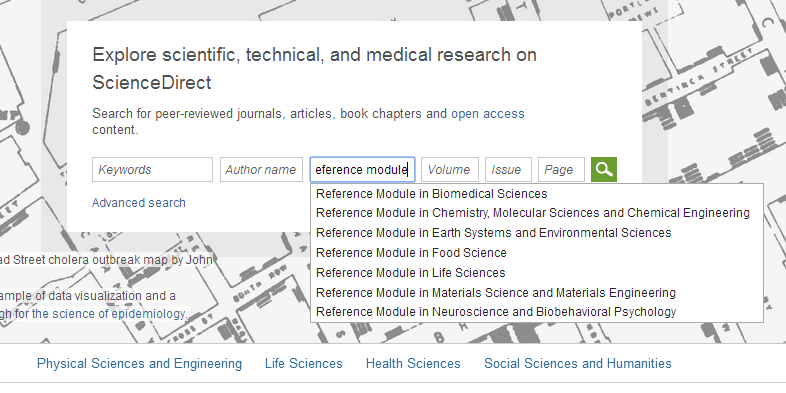The image size is (786, 393).
Task: Open the Life Sciences subject category
Action: pos(304,363)
